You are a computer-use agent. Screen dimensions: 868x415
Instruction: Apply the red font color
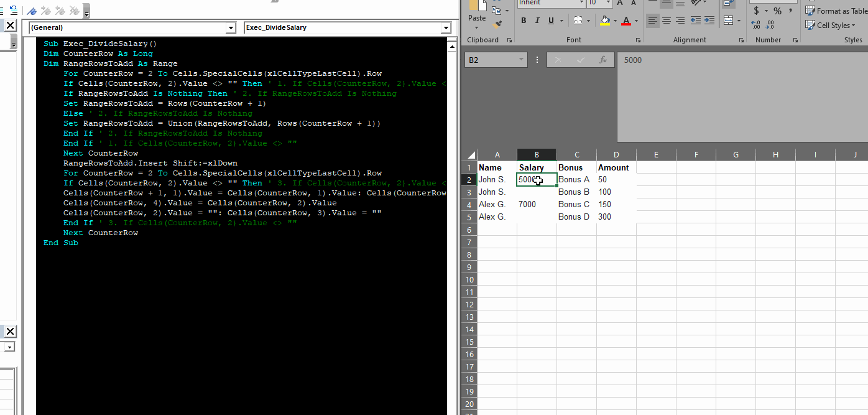626,21
